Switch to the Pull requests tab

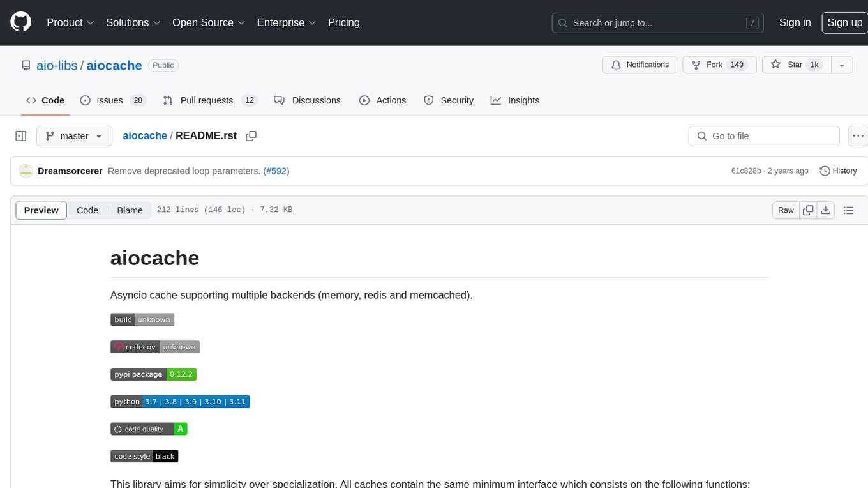[x=209, y=100]
